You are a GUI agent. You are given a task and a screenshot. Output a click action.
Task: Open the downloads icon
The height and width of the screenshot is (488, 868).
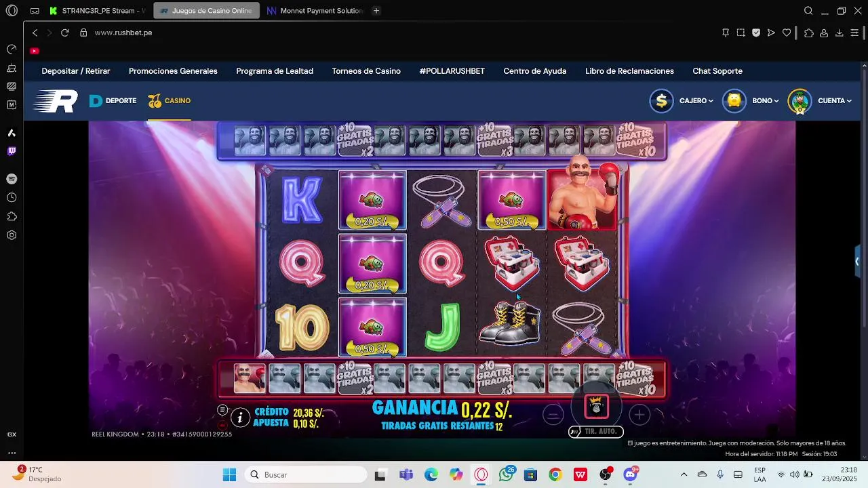pyautogui.click(x=839, y=33)
